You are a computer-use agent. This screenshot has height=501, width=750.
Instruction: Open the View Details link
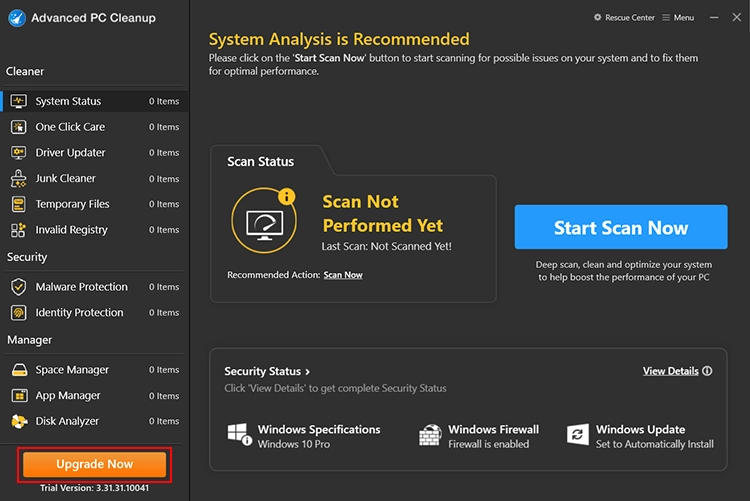[x=671, y=371]
